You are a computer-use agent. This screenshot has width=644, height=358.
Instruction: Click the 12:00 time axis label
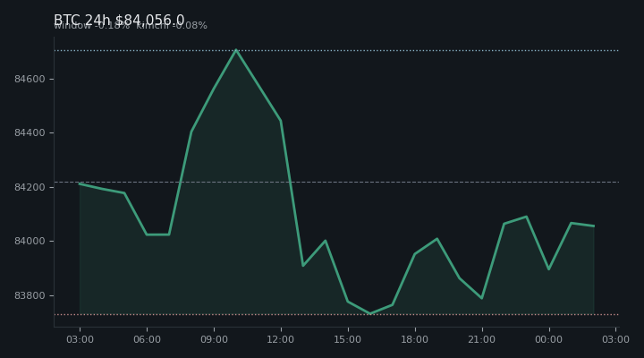pyautogui.click(x=281, y=339)
